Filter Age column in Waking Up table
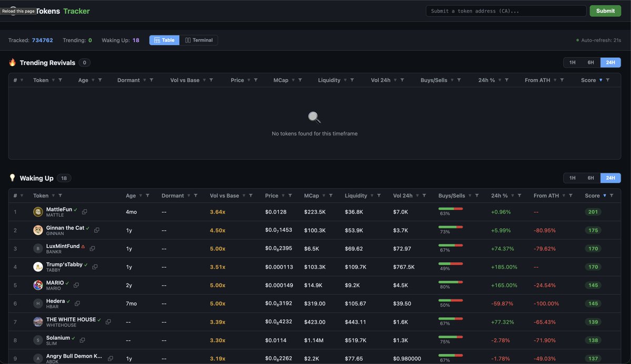Screen dimensions: 631x364 pyautogui.click(x=148, y=196)
